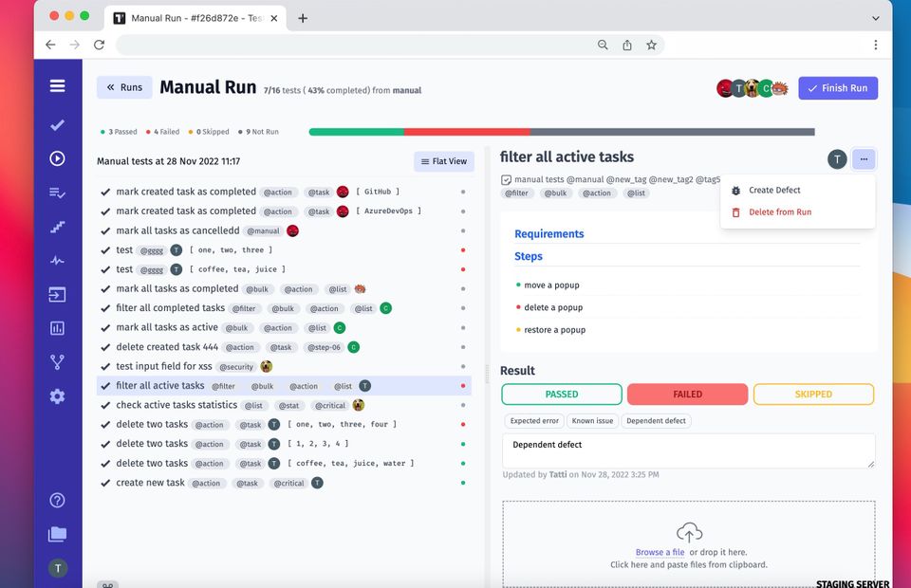This screenshot has height=588, width=911.
Task: Open the Runs play-circle icon in sidebar
Action: [x=57, y=158]
